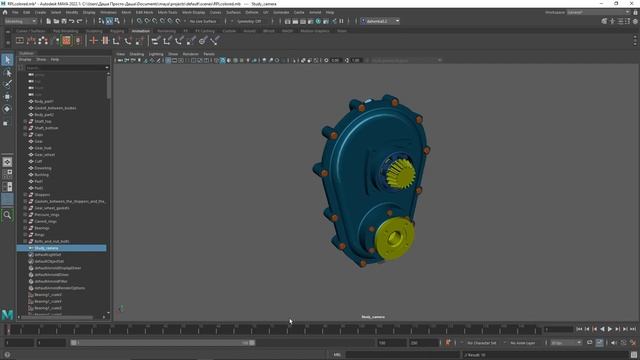The image size is (640, 360).
Task: Toggle select by component type mode
Action: tap(117, 21)
